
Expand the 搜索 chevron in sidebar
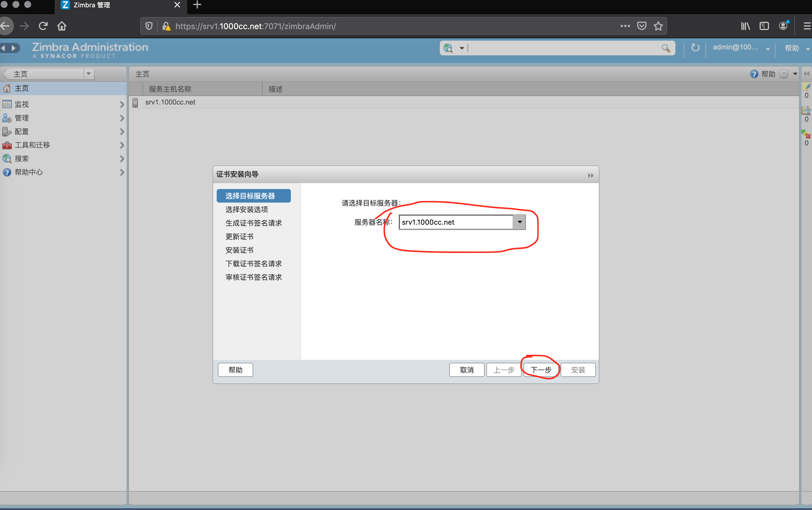click(x=122, y=158)
